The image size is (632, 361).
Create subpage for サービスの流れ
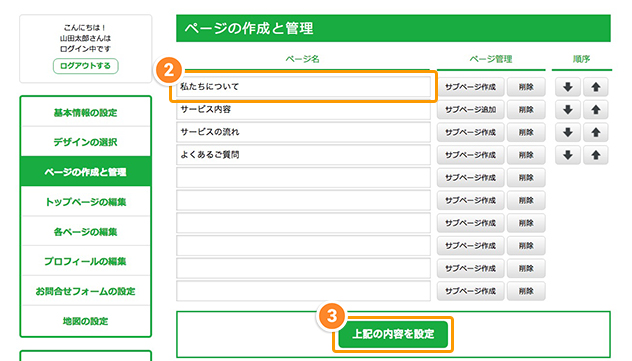[470, 132]
